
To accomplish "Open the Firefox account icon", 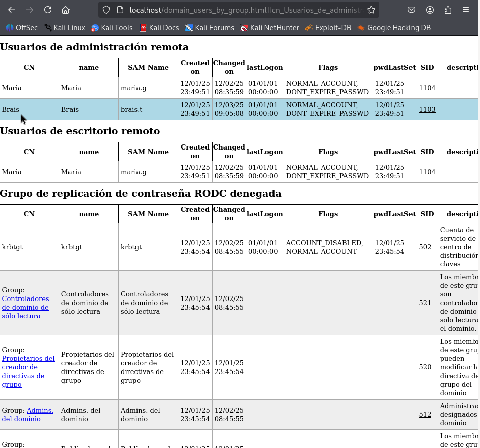I will (430, 10).
